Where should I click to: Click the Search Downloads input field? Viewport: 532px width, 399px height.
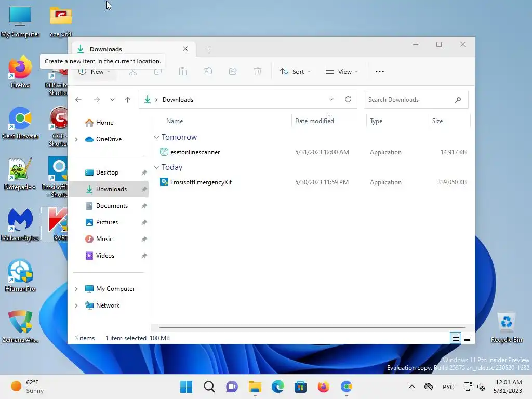(x=416, y=100)
